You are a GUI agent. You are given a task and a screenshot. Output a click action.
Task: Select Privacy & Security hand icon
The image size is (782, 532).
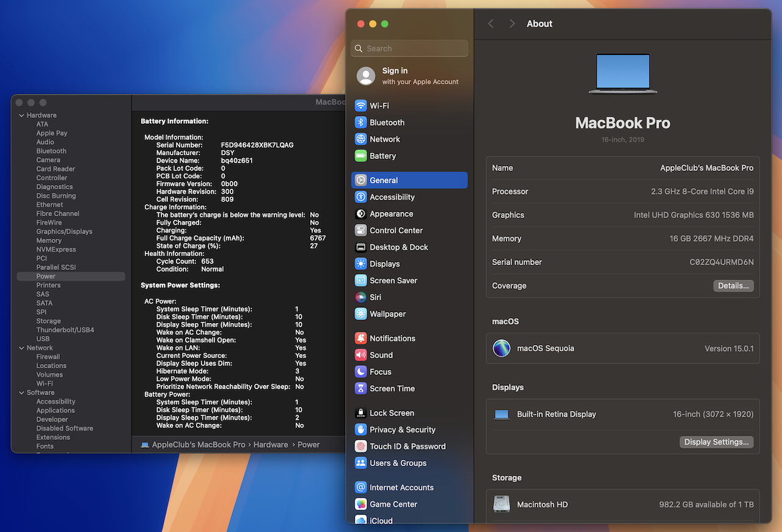360,429
